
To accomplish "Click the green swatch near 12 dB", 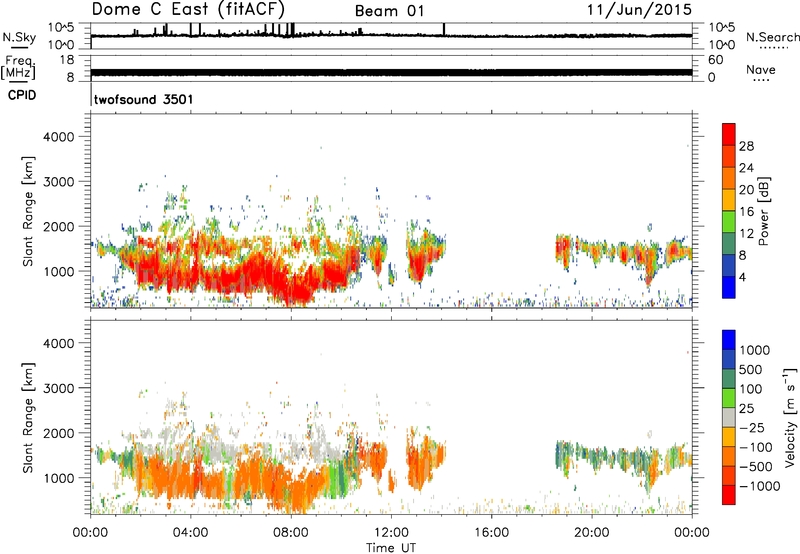I will pyautogui.click(x=729, y=222).
